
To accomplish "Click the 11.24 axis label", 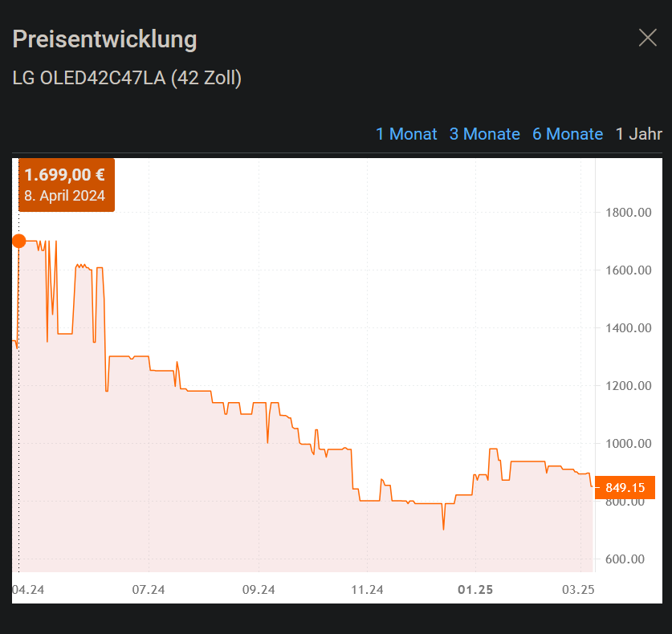I will pos(367,589).
